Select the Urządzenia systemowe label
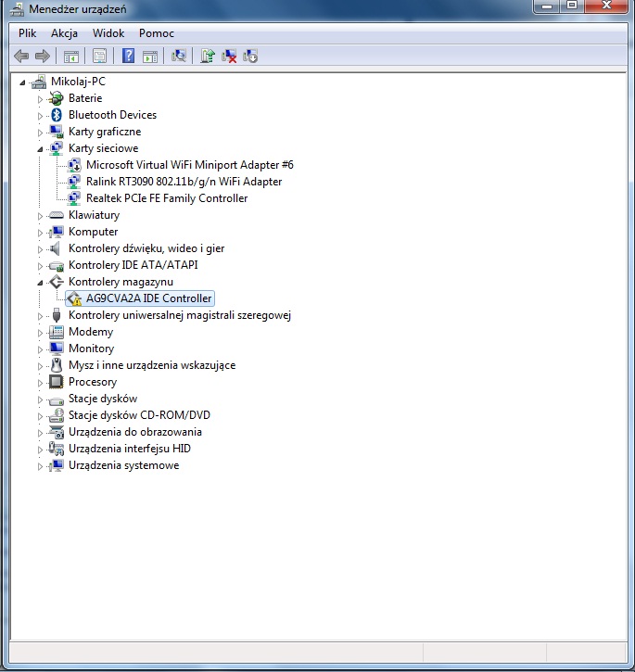This screenshot has width=635, height=672. coord(124,465)
